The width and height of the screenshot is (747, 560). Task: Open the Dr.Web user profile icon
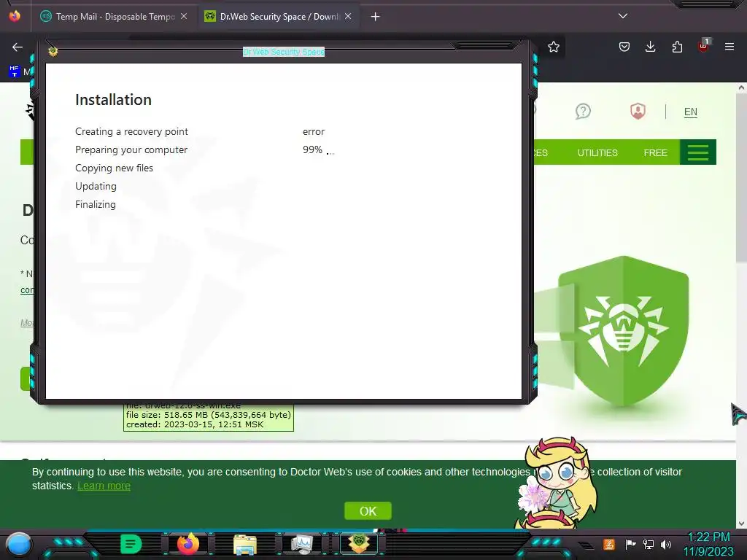click(x=638, y=112)
